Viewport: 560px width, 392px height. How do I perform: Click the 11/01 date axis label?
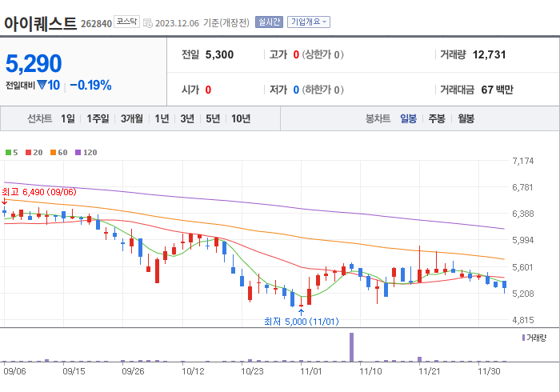click(x=311, y=371)
